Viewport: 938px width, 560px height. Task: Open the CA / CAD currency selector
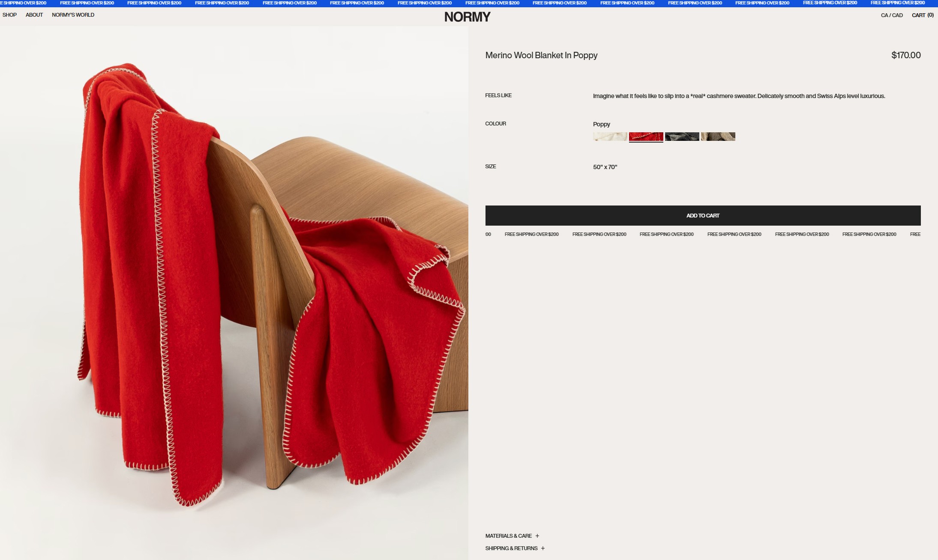[x=892, y=15]
